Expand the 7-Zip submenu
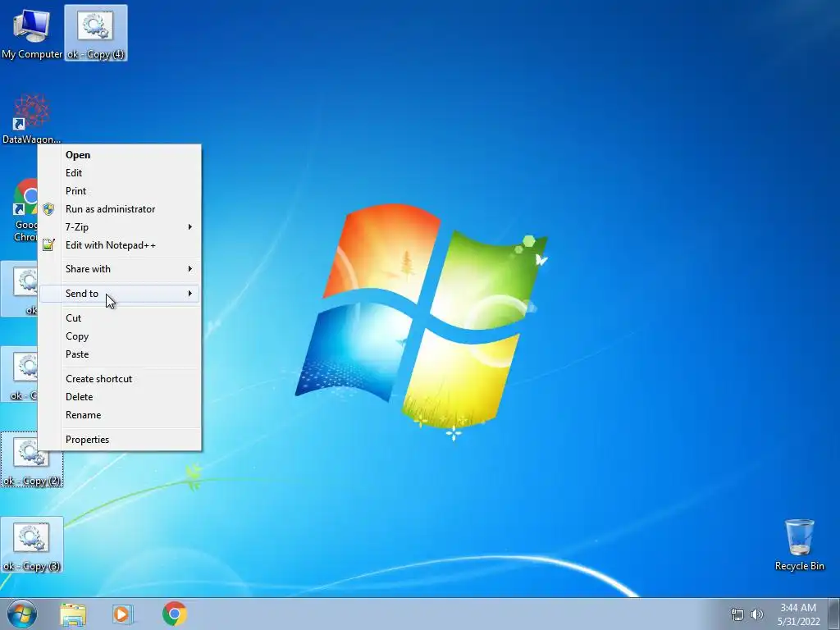The height and width of the screenshot is (630, 840). 120,227
